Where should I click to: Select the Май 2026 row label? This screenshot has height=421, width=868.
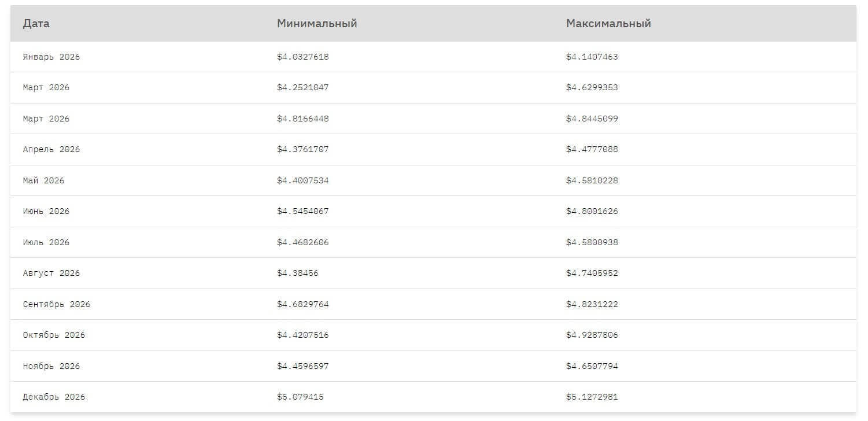43,180
